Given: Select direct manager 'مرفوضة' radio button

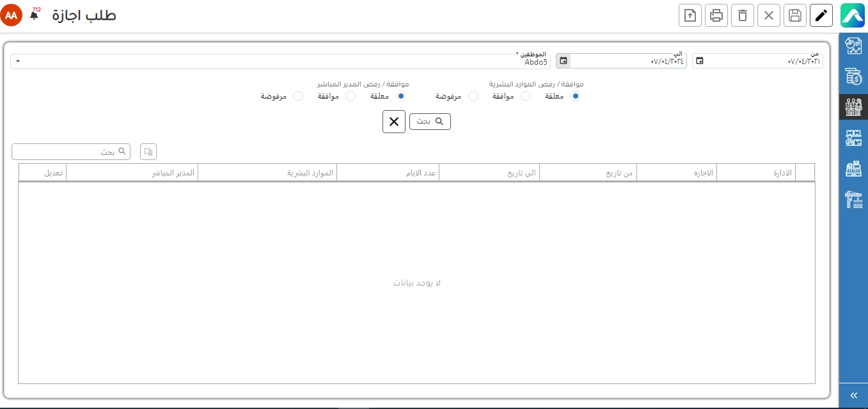Looking at the screenshot, I should coord(297,96).
